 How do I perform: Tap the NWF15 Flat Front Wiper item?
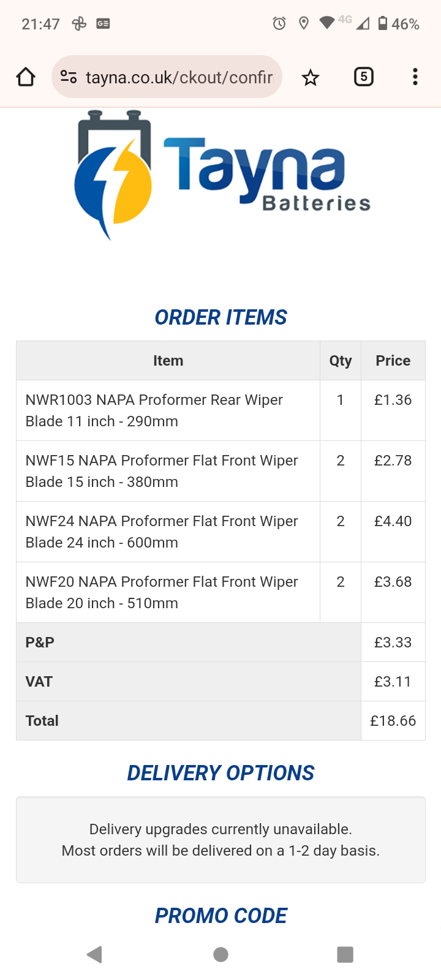pos(162,471)
